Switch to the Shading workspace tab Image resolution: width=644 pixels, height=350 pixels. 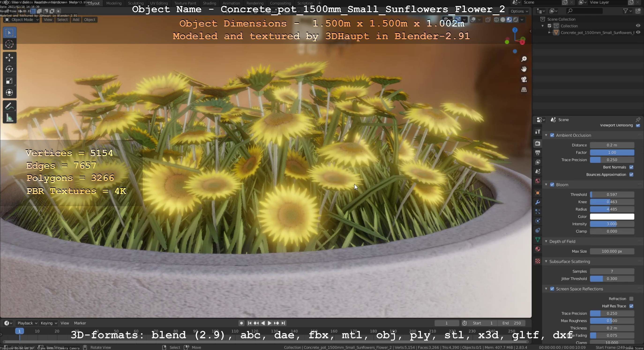[x=209, y=3]
